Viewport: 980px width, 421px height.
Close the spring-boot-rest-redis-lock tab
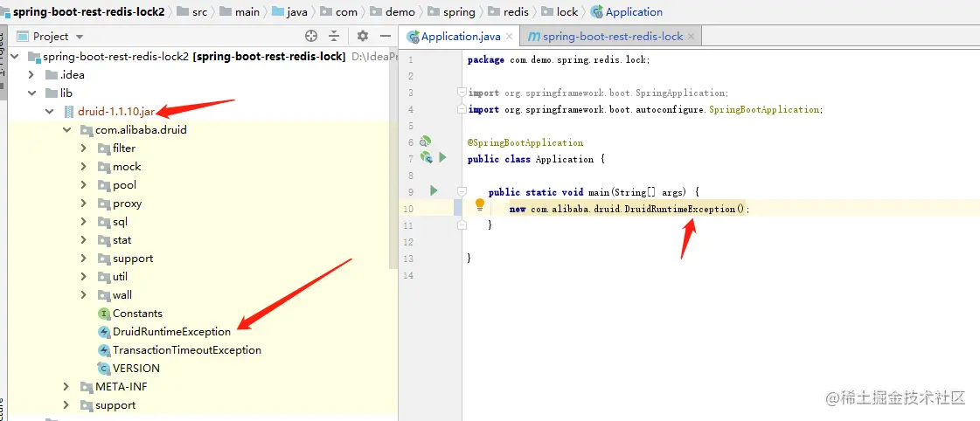pyautogui.click(x=691, y=37)
